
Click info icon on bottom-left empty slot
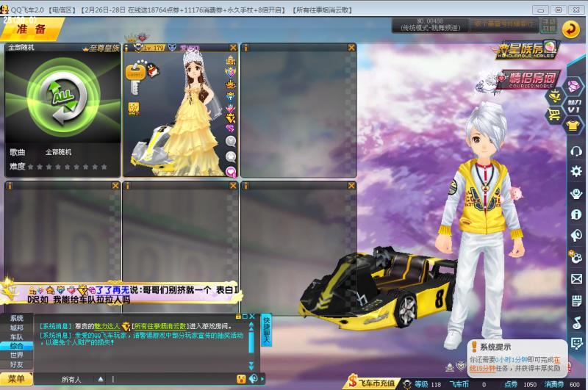(x=10, y=186)
